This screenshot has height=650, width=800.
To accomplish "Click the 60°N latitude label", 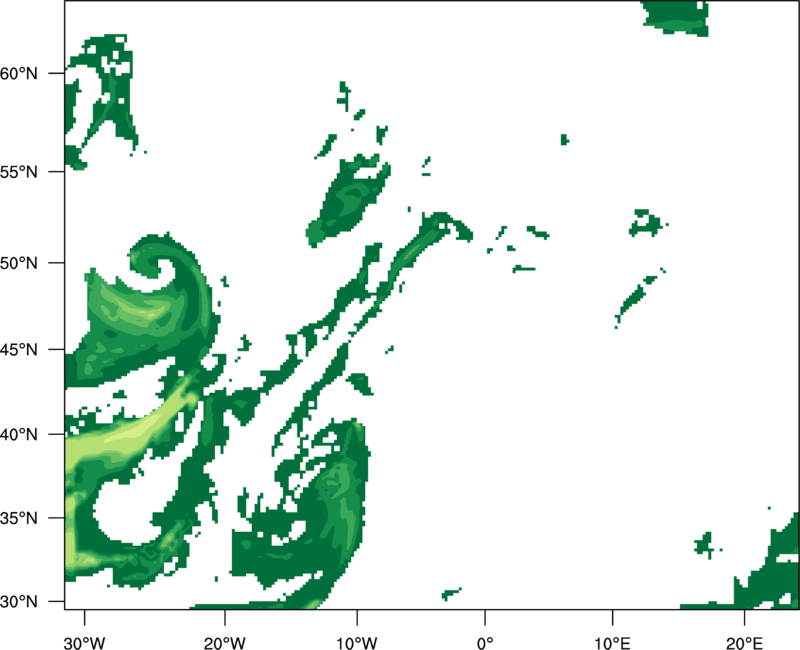I will (19, 73).
